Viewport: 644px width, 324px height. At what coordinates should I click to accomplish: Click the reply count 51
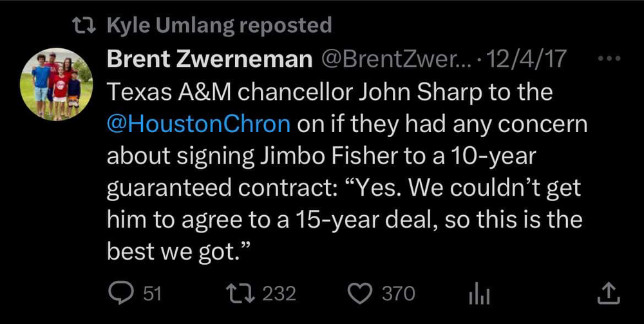click(x=151, y=294)
